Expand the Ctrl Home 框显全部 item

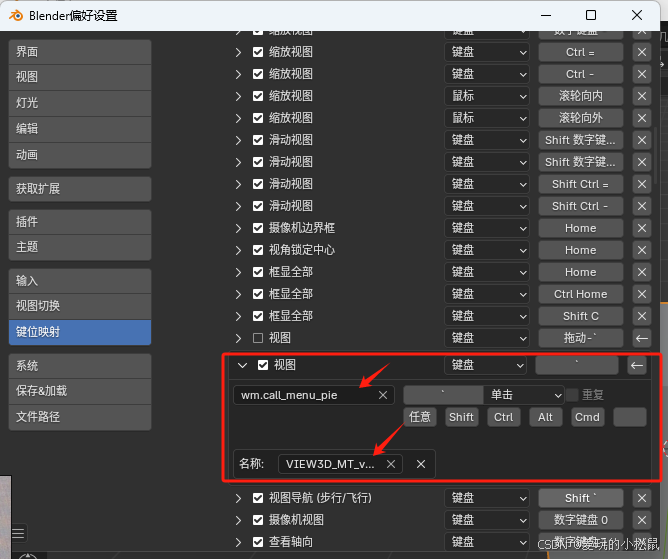238,294
